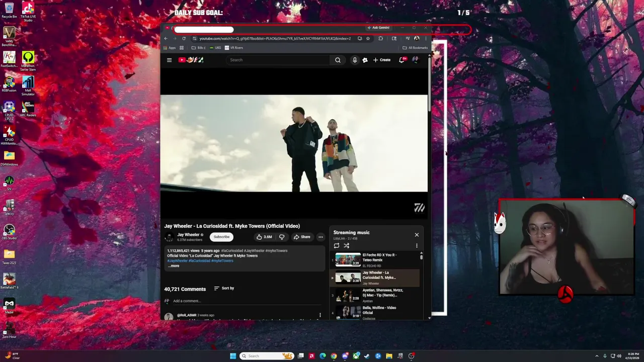Click the Create button on YouTube
This screenshot has width=644, height=362.
382,60
